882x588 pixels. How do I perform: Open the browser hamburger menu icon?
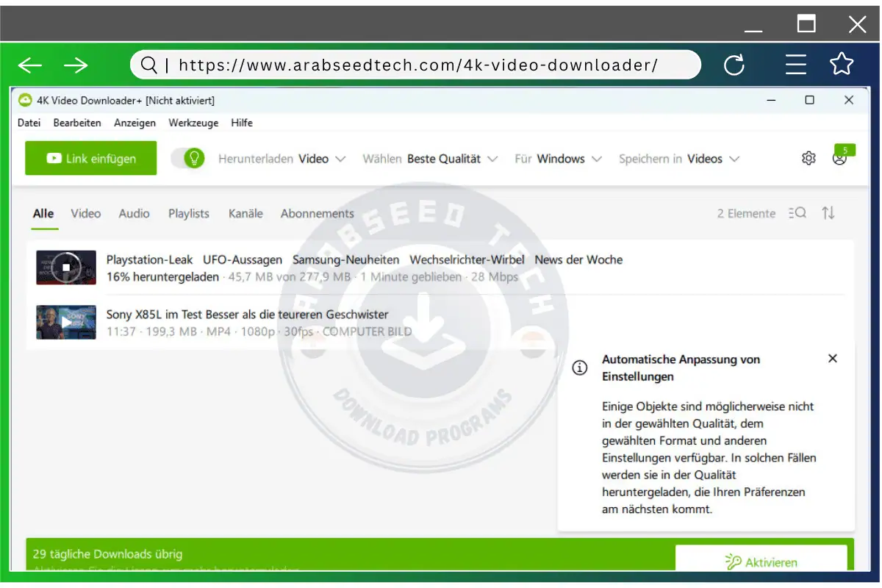point(796,65)
